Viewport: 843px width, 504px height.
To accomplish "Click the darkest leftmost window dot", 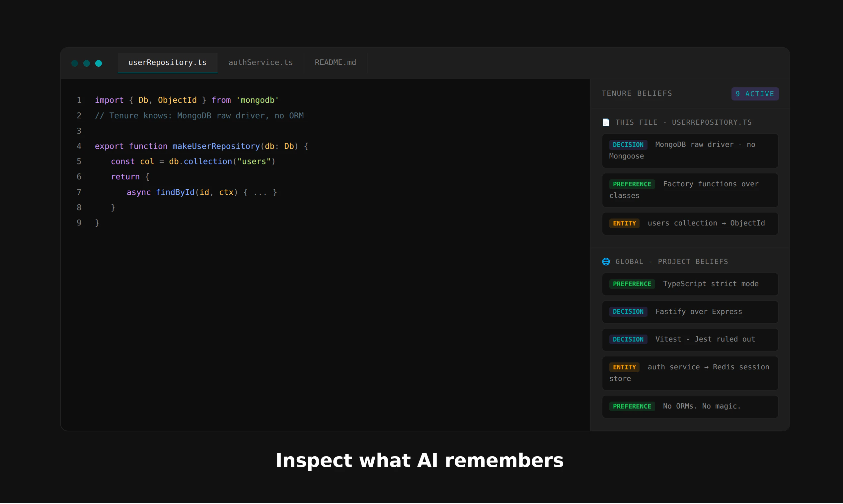I will click(x=75, y=64).
